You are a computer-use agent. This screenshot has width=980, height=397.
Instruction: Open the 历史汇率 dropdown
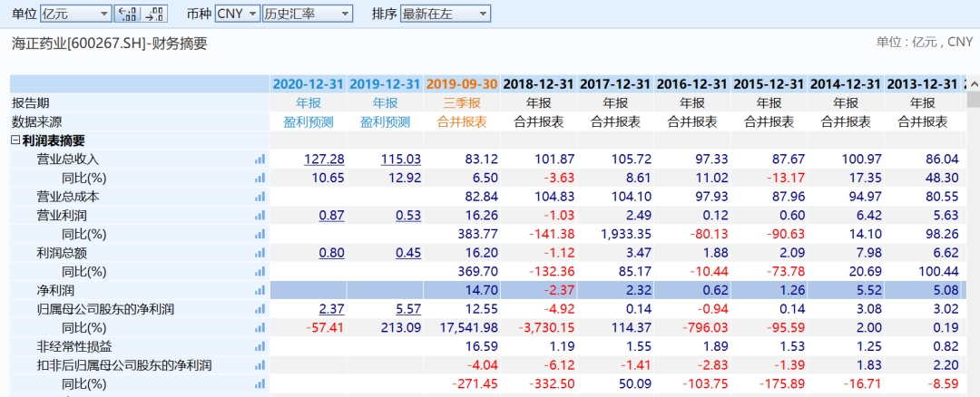pyautogui.click(x=307, y=13)
